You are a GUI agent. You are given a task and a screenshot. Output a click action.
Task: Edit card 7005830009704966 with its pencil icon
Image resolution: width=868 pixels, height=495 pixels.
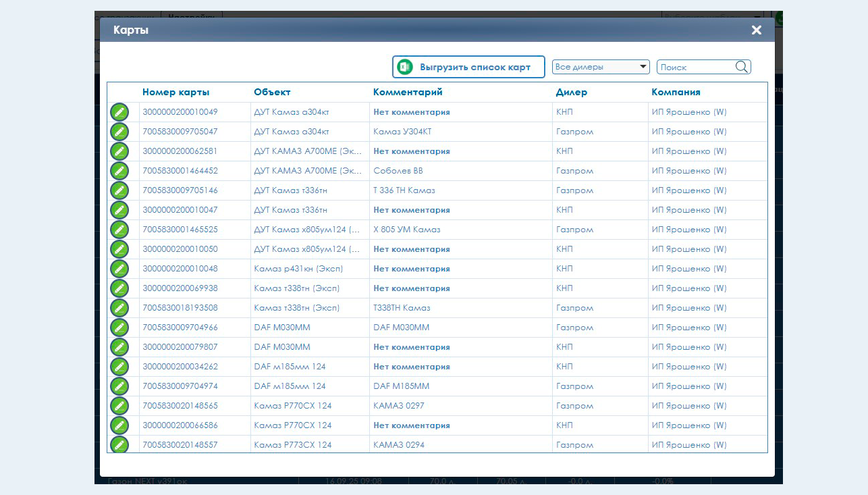pos(119,328)
